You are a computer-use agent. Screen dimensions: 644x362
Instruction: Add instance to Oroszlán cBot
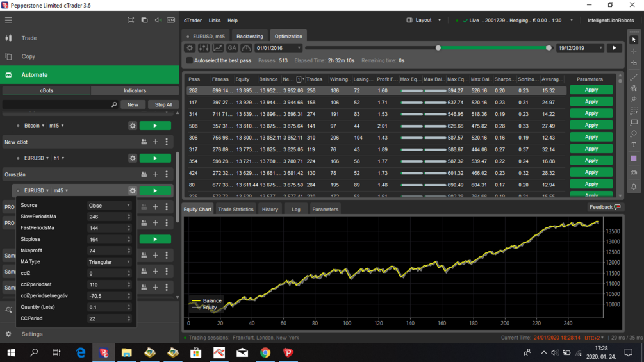155,174
